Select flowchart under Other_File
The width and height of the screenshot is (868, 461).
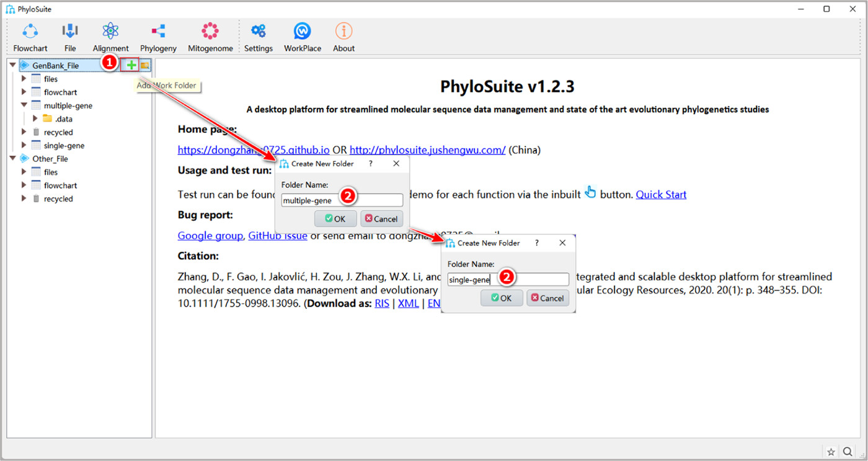tap(60, 186)
